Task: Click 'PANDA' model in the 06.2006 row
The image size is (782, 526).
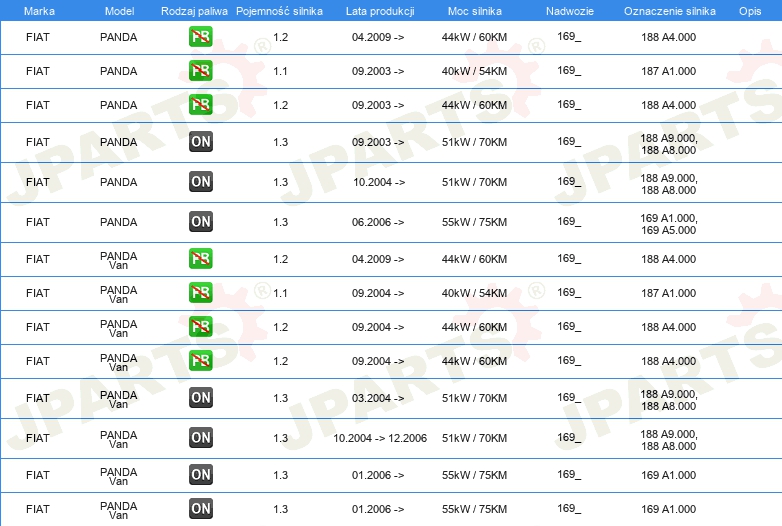Action: (119, 222)
